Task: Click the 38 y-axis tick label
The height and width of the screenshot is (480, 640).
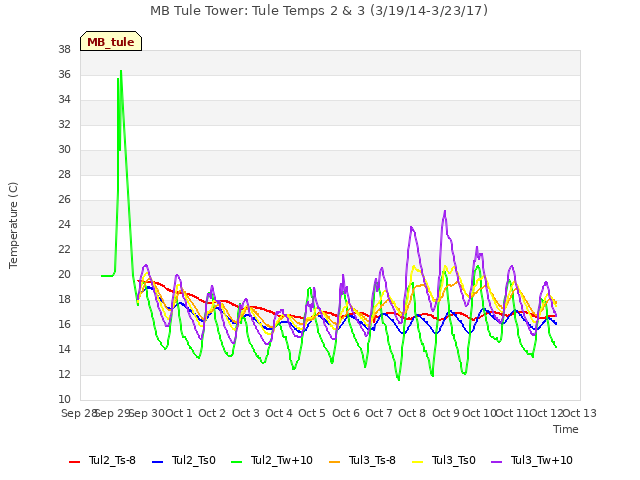Action: tap(64, 50)
